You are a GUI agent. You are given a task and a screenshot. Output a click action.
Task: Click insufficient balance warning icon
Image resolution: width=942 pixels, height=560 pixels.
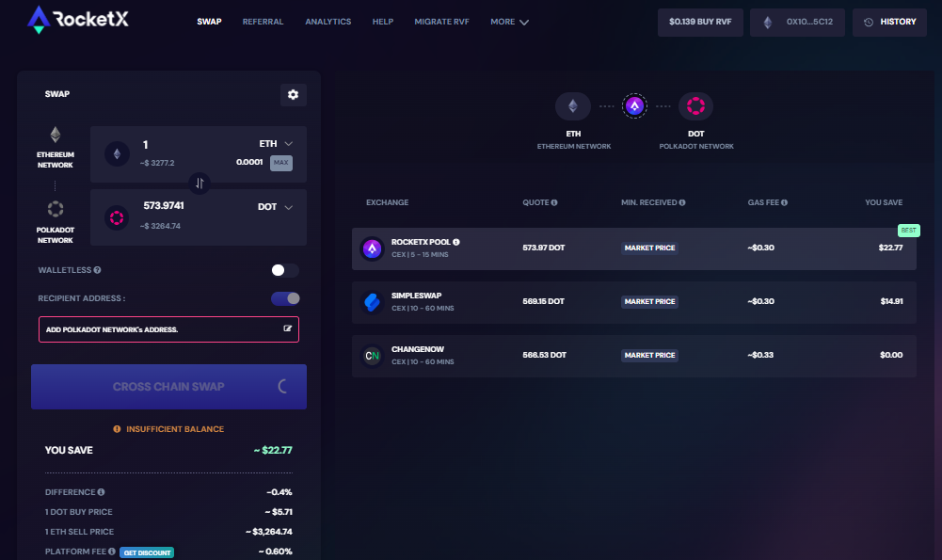pyautogui.click(x=117, y=429)
